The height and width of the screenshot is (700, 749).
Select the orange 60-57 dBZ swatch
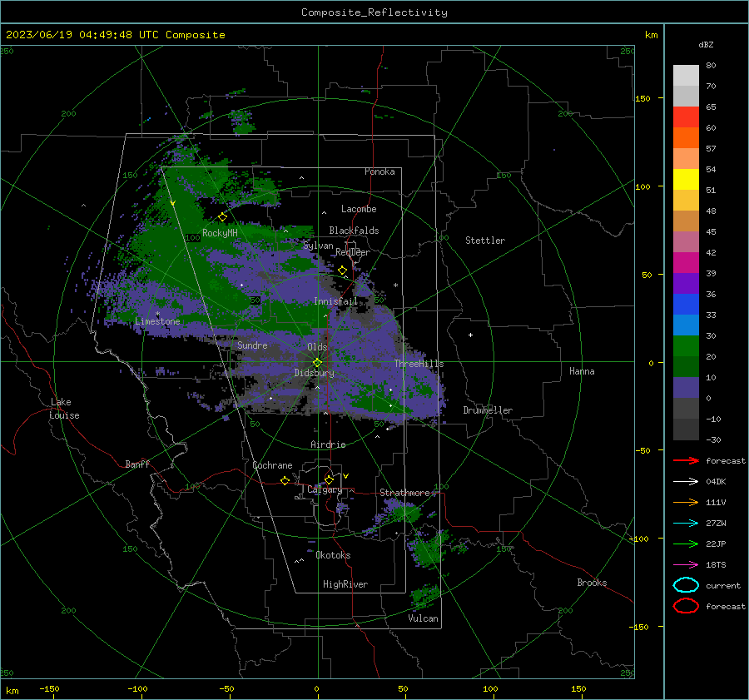click(686, 138)
